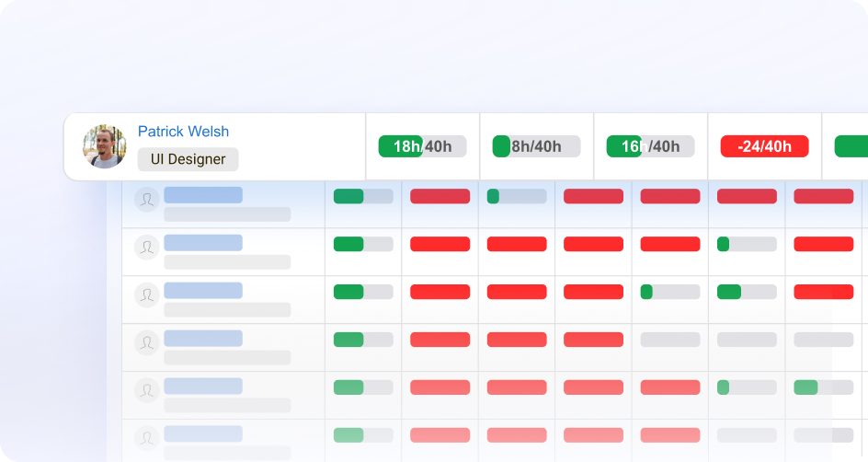Click Patrick Welsh's profile photo
The image size is (868, 462).
104,146
